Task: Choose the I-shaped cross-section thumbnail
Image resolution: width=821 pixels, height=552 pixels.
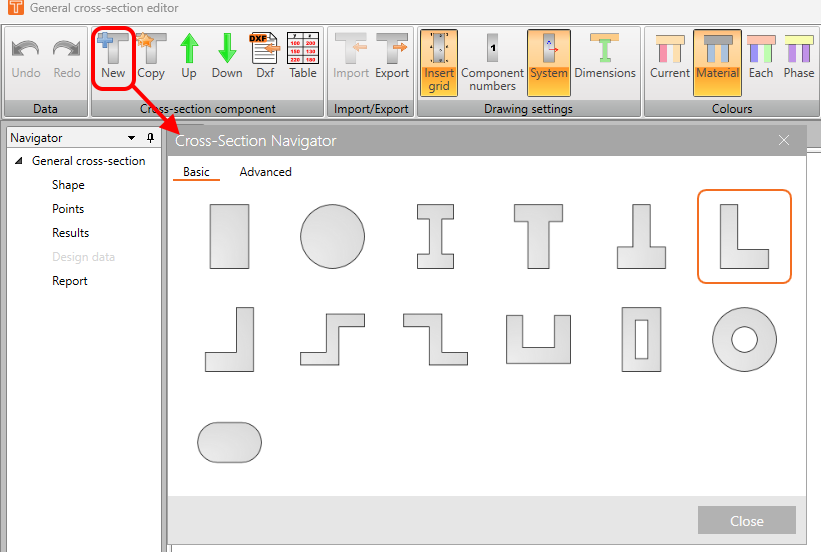Action: tap(435, 236)
